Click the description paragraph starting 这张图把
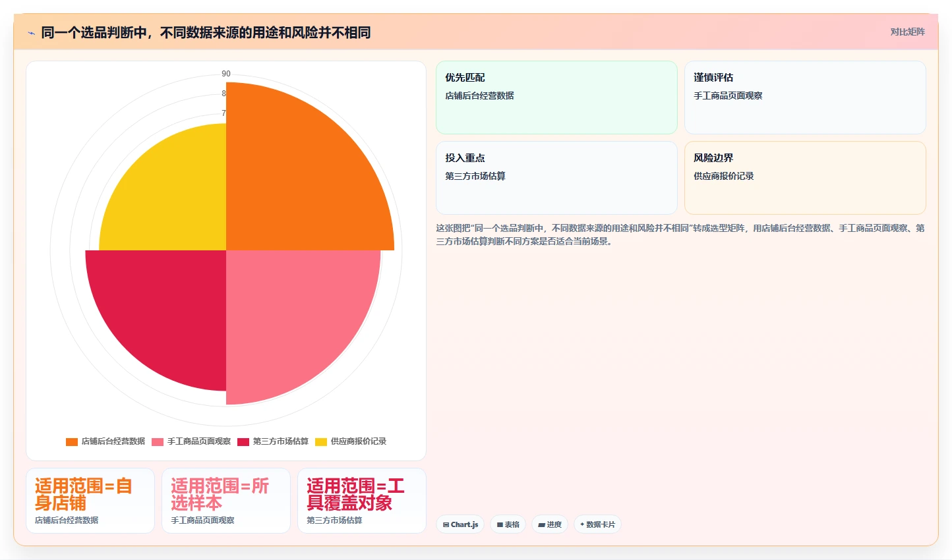The image size is (952, 560). [x=680, y=235]
